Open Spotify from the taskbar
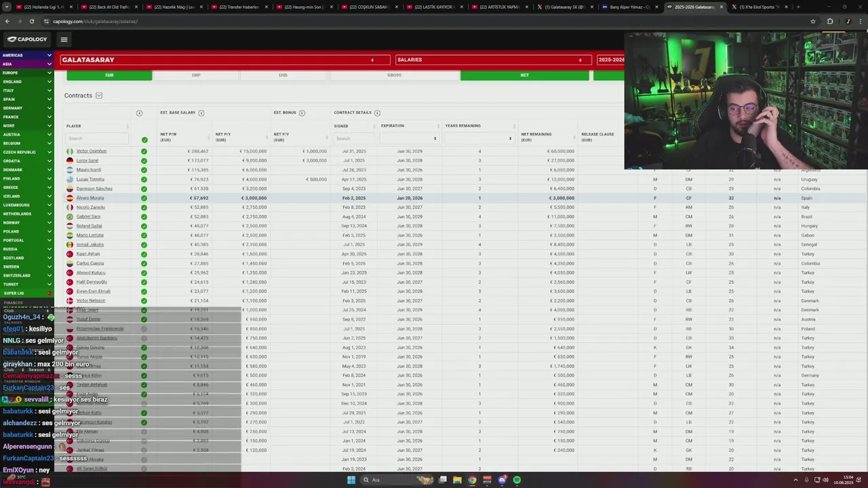 (x=517, y=480)
